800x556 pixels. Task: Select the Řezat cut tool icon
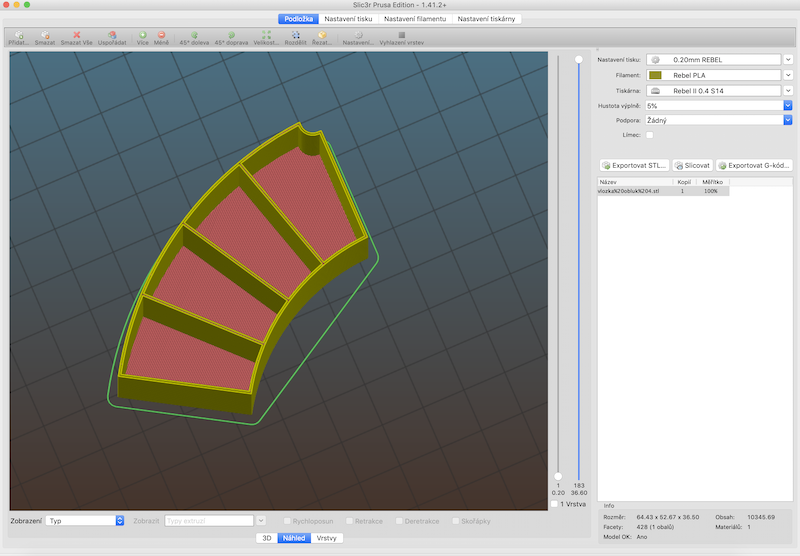click(x=321, y=35)
